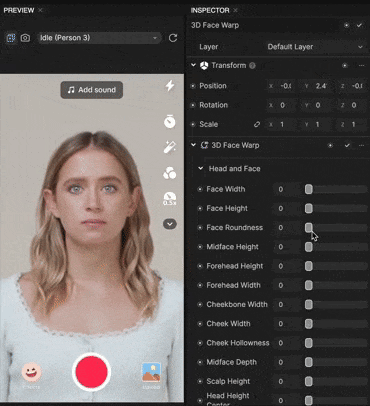
Task: Toggle the object enabled checkmark at the top of Inspector
Action: coord(359,25)
